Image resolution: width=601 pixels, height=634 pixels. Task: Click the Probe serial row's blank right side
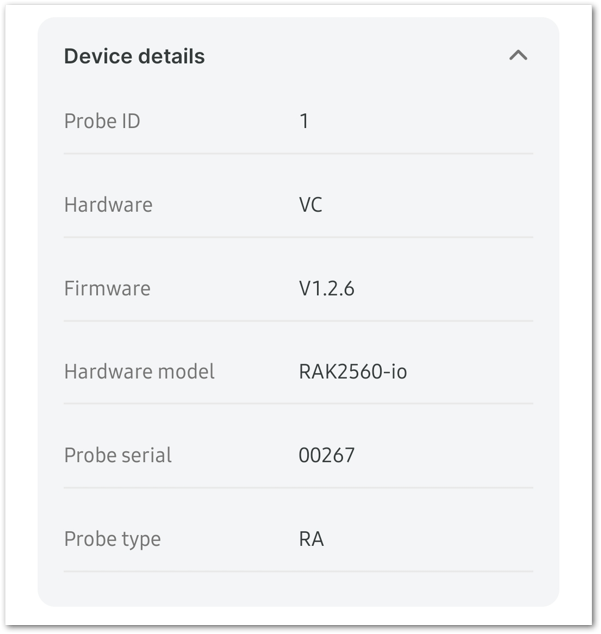click(445, 455)
